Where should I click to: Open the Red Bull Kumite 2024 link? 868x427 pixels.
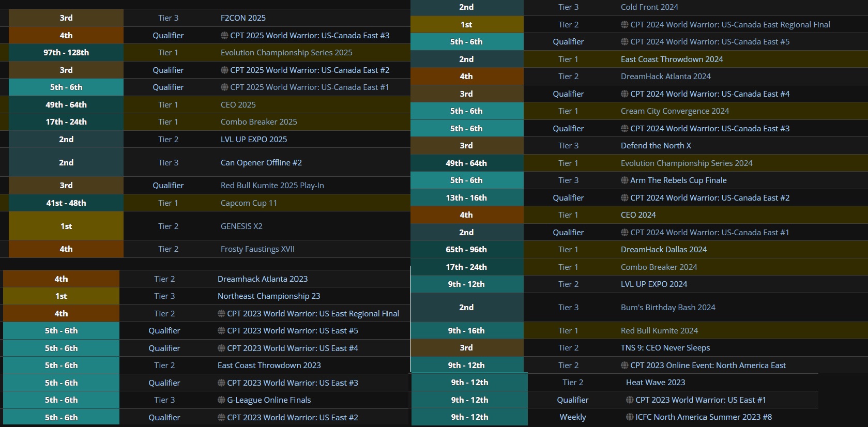(659, 331)
